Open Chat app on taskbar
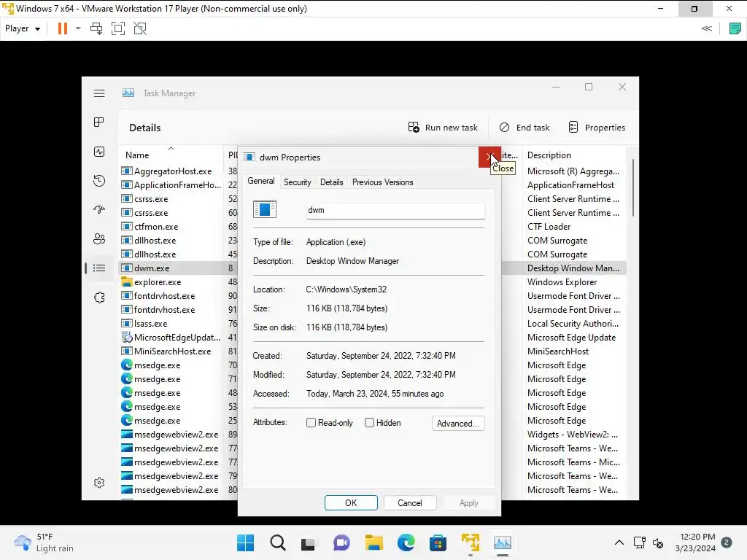747x560 pixels. pyautogui.click(x=341, y=542)
